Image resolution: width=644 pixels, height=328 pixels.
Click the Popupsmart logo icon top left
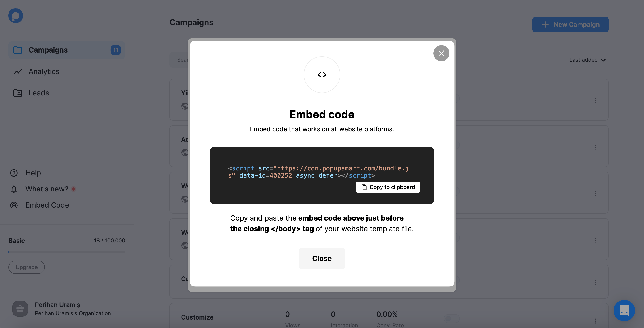pos(15,15)
